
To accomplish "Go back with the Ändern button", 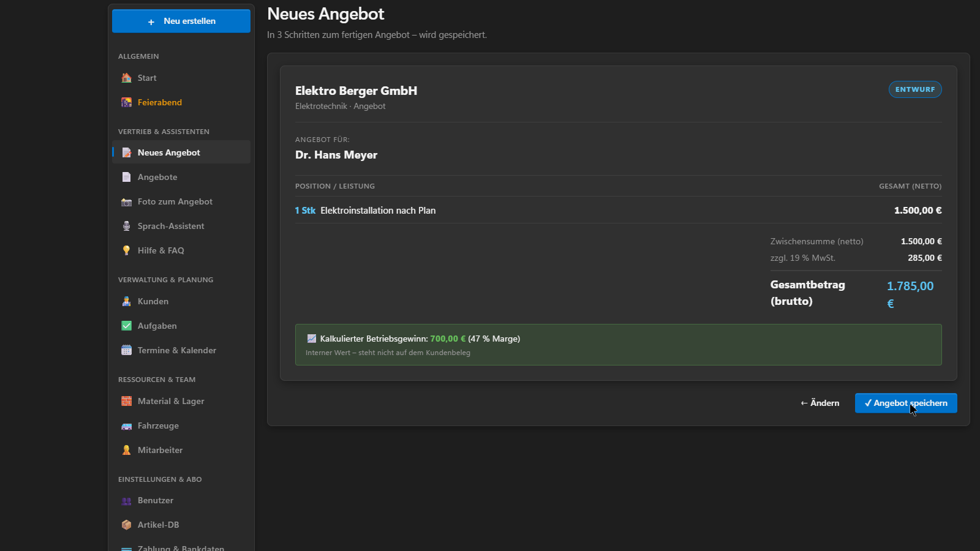I will coord(820,403).
